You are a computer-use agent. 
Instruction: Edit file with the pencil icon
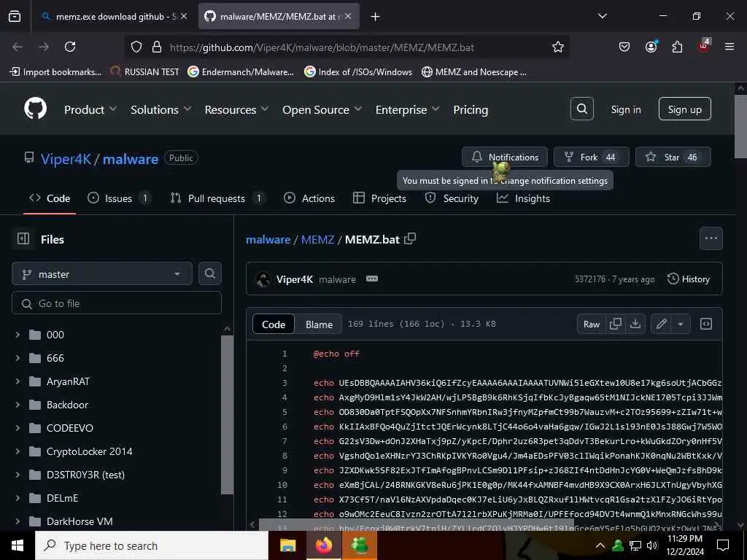[661, 324]
